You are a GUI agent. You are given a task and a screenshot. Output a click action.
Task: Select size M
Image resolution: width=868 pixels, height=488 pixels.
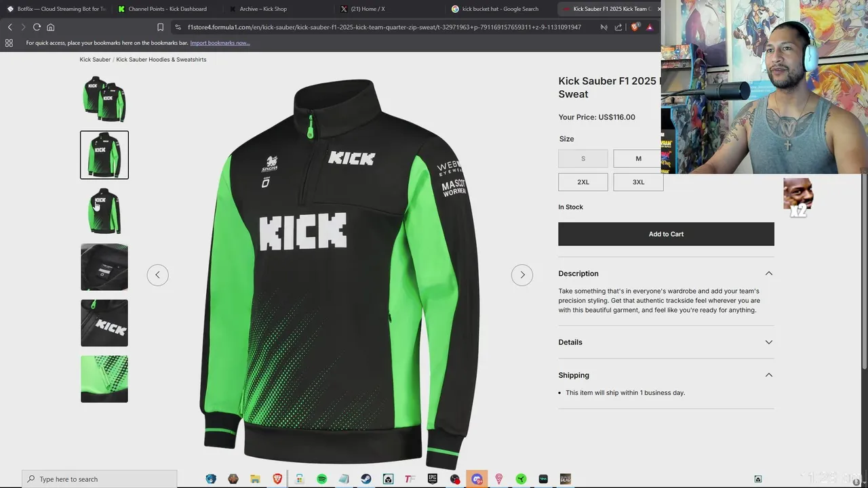click(x=638, y=159)
